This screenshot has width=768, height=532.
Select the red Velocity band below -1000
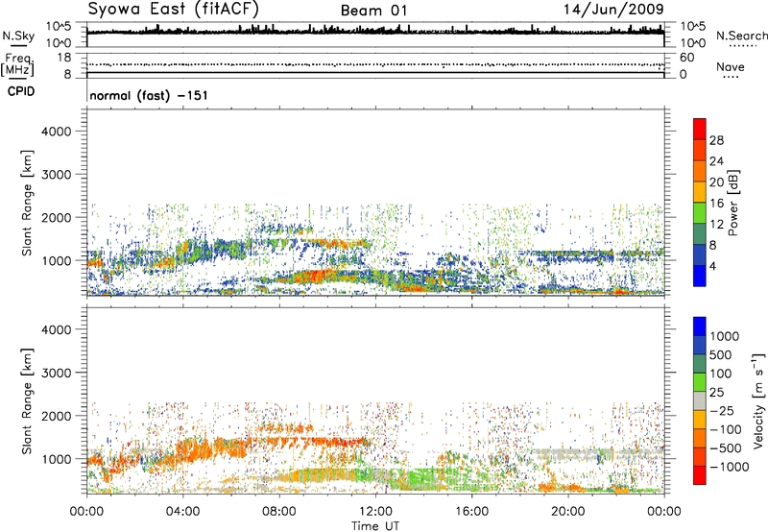coord(700,475)
